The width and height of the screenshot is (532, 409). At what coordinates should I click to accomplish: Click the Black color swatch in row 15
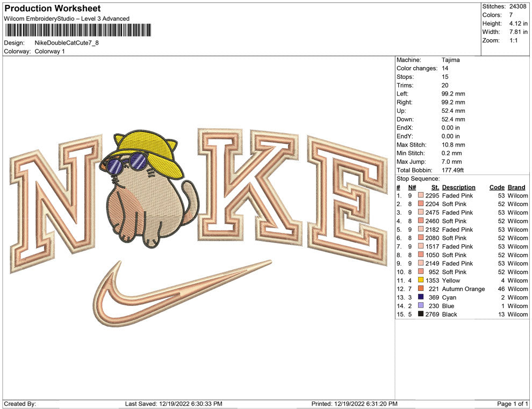click(x=421, y=314)
